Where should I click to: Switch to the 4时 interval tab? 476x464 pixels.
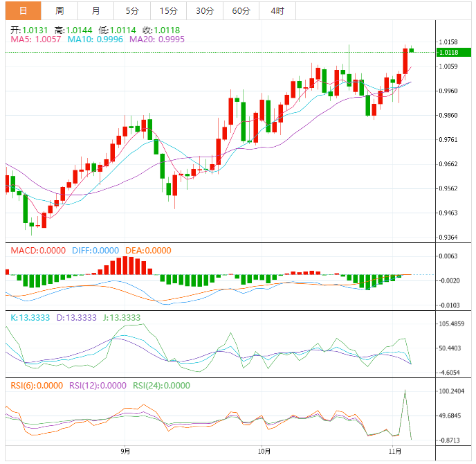point(277,10)
